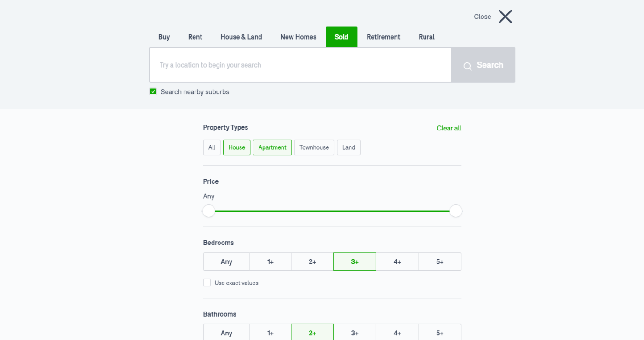Go to the Retirement tab
Viewport: 644px width, 340px height.
point(383,37)
